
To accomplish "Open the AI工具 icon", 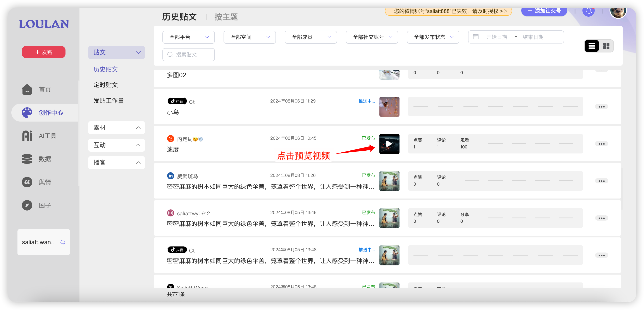I will point(27,136).
